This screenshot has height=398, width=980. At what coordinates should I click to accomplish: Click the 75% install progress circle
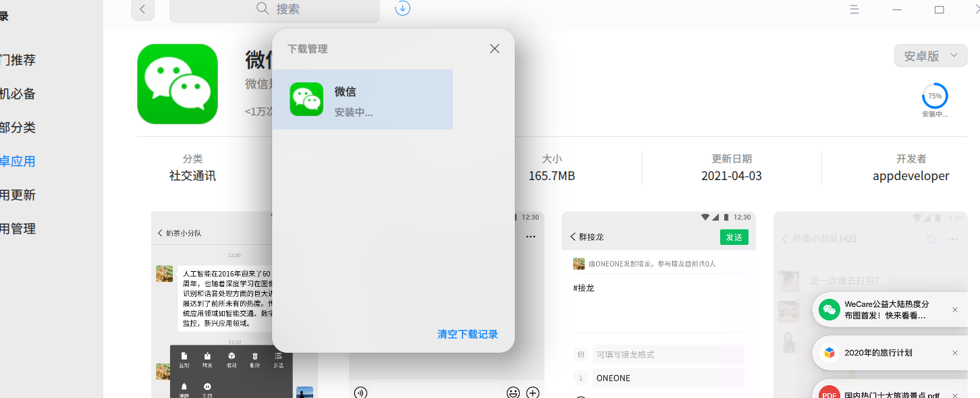tap(935, 96)
